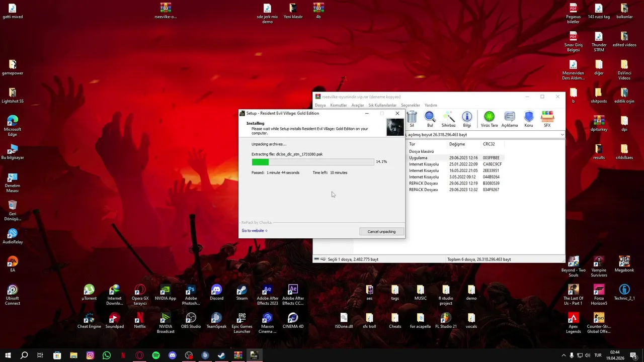Open Adobe After Effects 2023 shortcut
The image size is (644, 362).
(x=267, y=295)
